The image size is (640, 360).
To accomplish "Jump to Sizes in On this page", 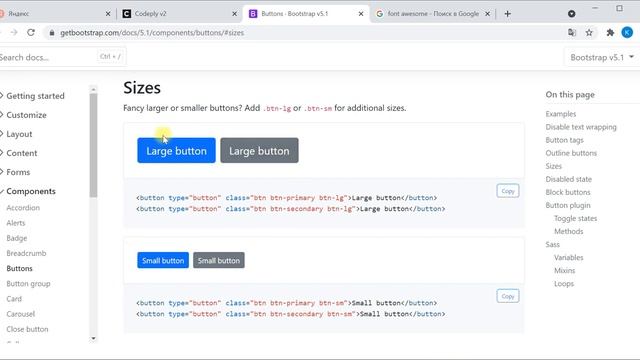I will click(x=553, y=166).
